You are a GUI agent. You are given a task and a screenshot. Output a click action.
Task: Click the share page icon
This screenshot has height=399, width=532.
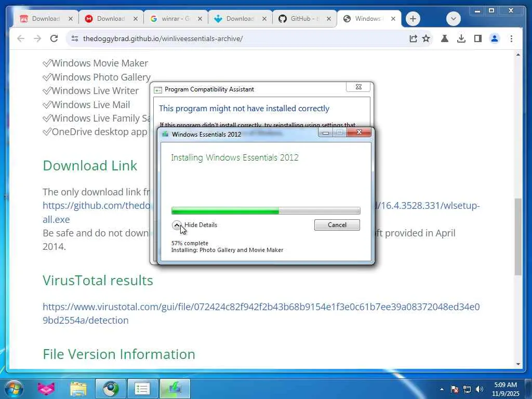pyautogui.click(x=413, y=38)
